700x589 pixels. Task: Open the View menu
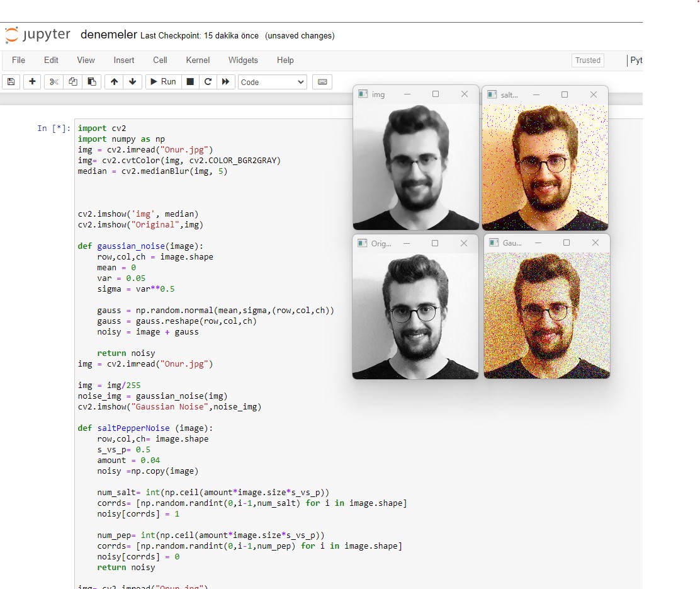(86, 60)
